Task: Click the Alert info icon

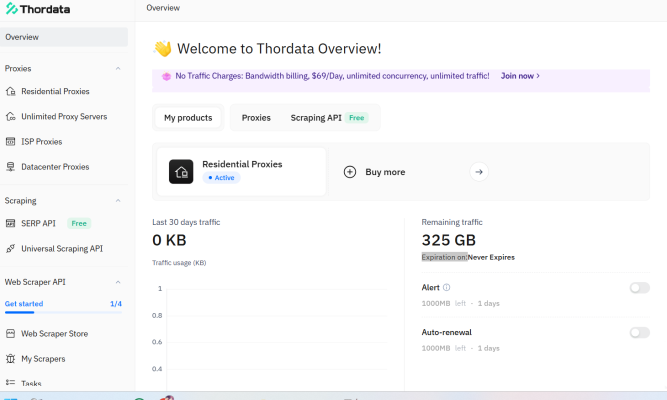Action: tap(446, 288)
